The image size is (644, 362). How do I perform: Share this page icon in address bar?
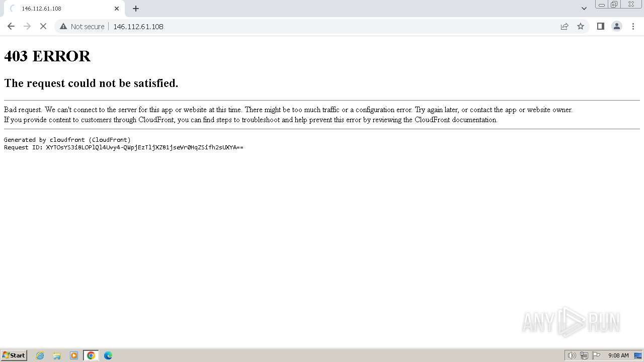tap(565, 26)
